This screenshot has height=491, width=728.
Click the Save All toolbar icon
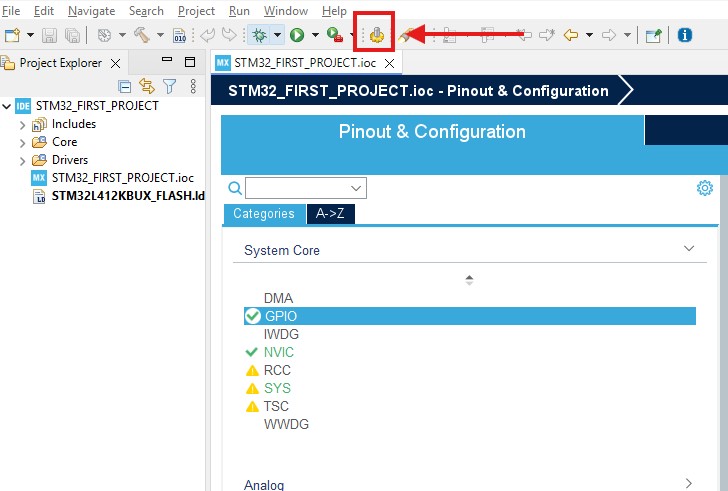tap(72, 35)
